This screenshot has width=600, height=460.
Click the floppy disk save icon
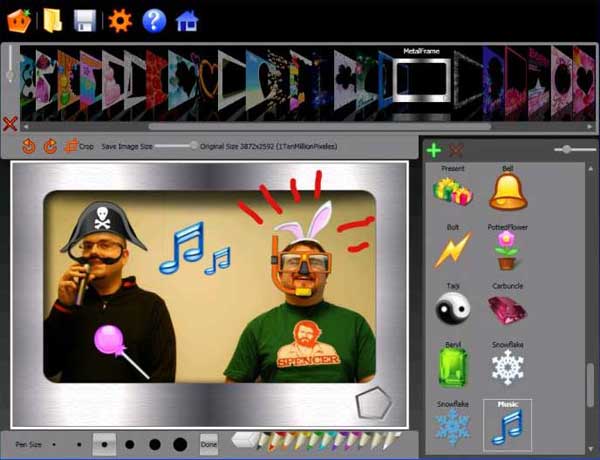85,19
